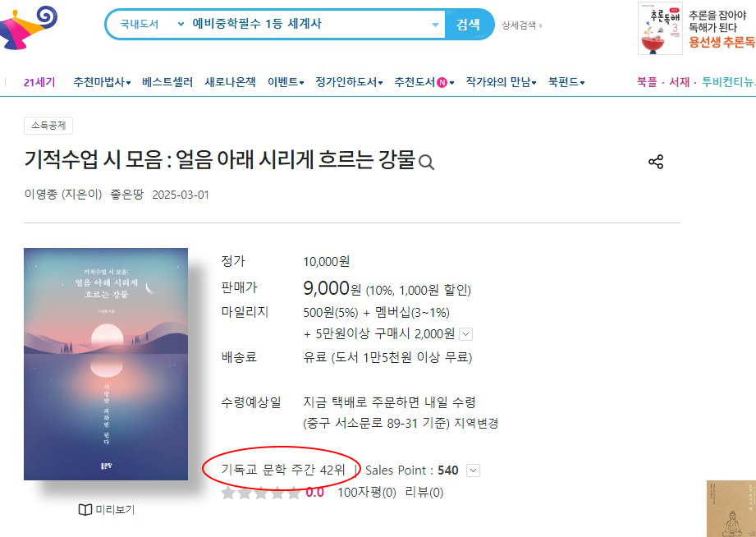
Task: Click author name 이영종
Action: [40, 195]
